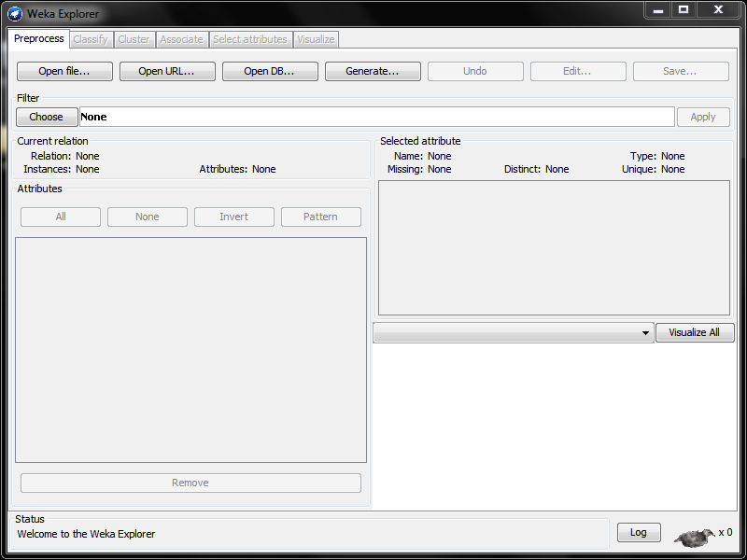Click the Open DB... button

point(270,72)
